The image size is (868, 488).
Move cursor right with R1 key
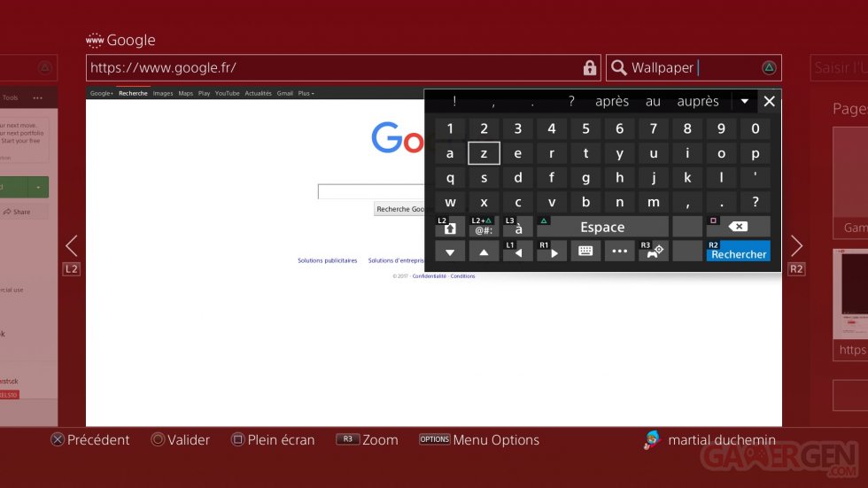[x=551, y=252]
